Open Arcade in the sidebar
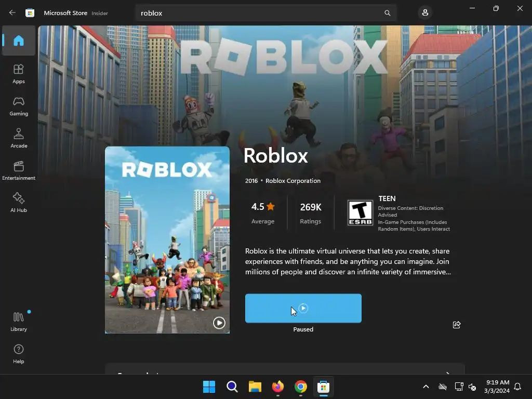The width and height of the screenshot is (532, 399). click(x=19, y=138)
